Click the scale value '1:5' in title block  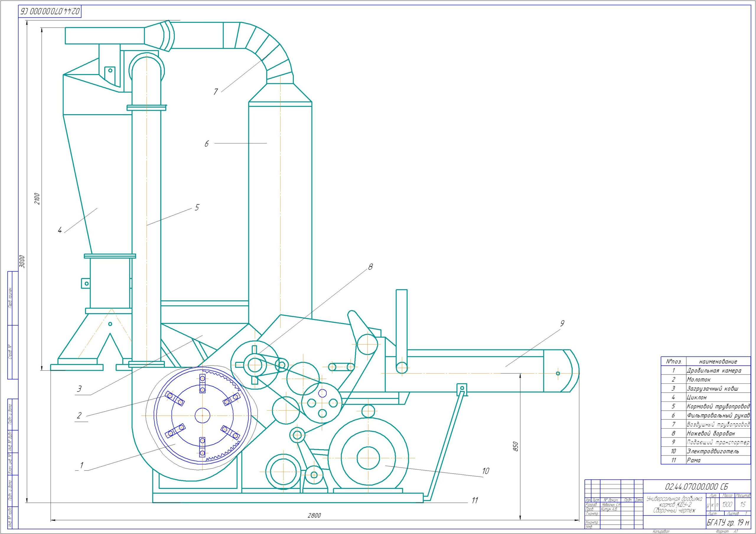pyautogui.click(x=742, y=505)
